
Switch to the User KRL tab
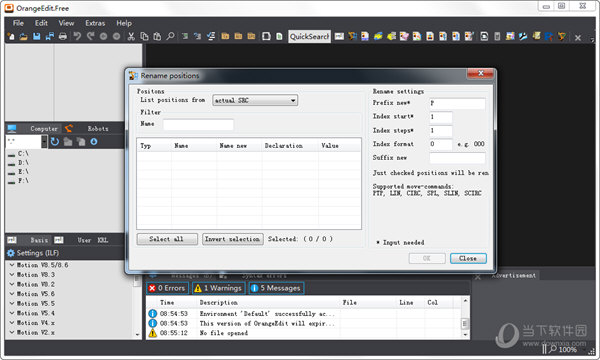pos(82,240)
